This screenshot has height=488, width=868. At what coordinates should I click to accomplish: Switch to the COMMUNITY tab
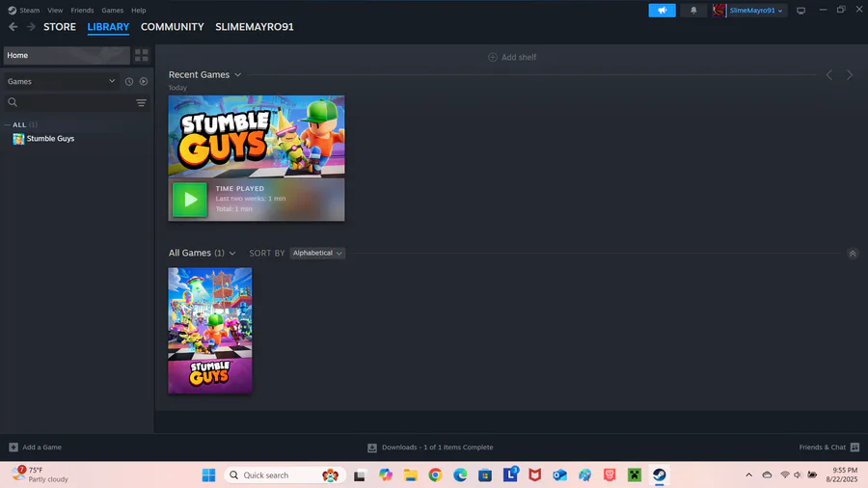click(173, 27)
